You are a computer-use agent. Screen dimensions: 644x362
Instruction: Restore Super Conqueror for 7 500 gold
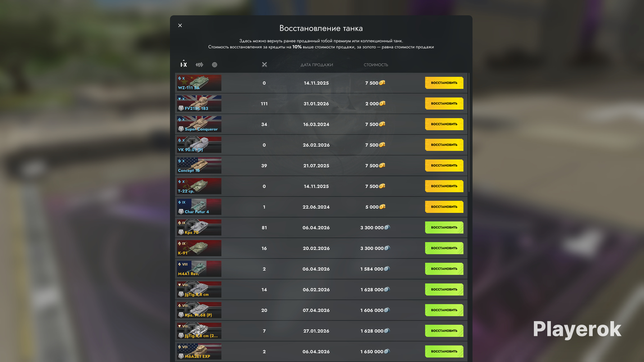(x=444, y=124)
